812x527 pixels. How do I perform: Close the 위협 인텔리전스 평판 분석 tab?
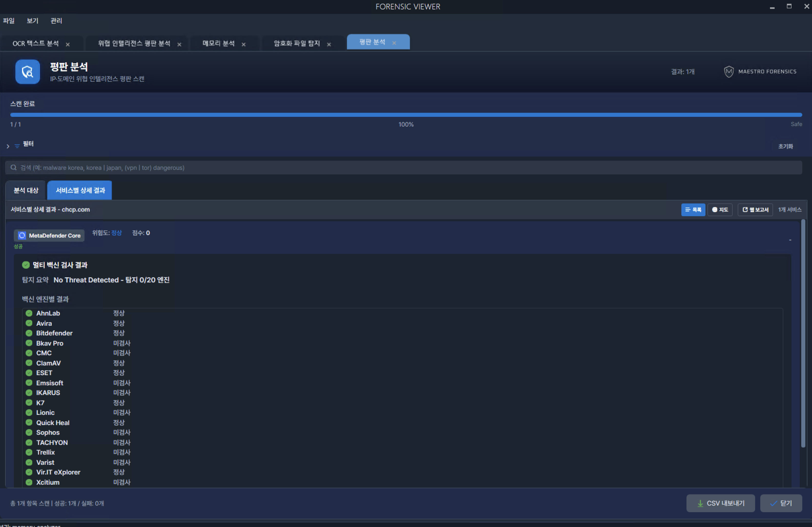[179, 44]
